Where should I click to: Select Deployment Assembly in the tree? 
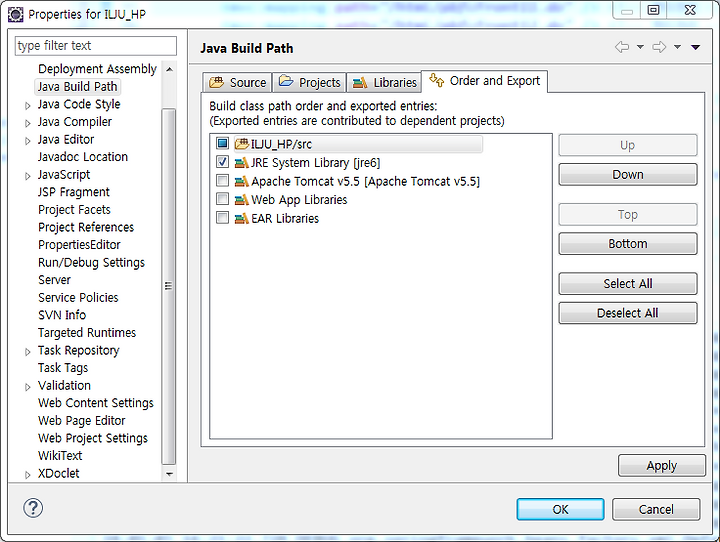97,69
